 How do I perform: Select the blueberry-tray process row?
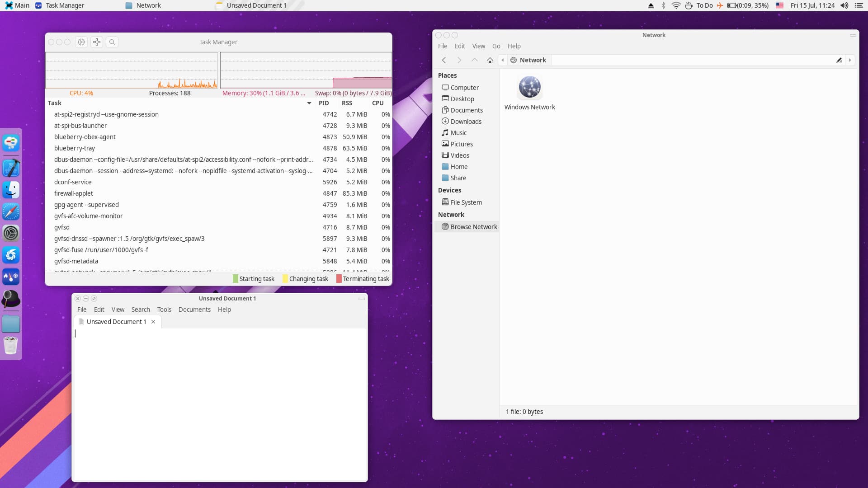coord(218,148)
